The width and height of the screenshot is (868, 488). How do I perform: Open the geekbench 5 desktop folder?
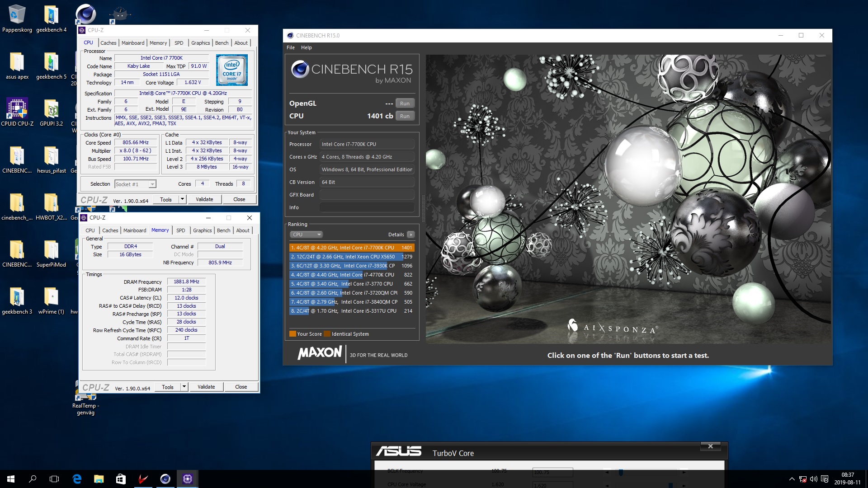click(x=51, y=66)
